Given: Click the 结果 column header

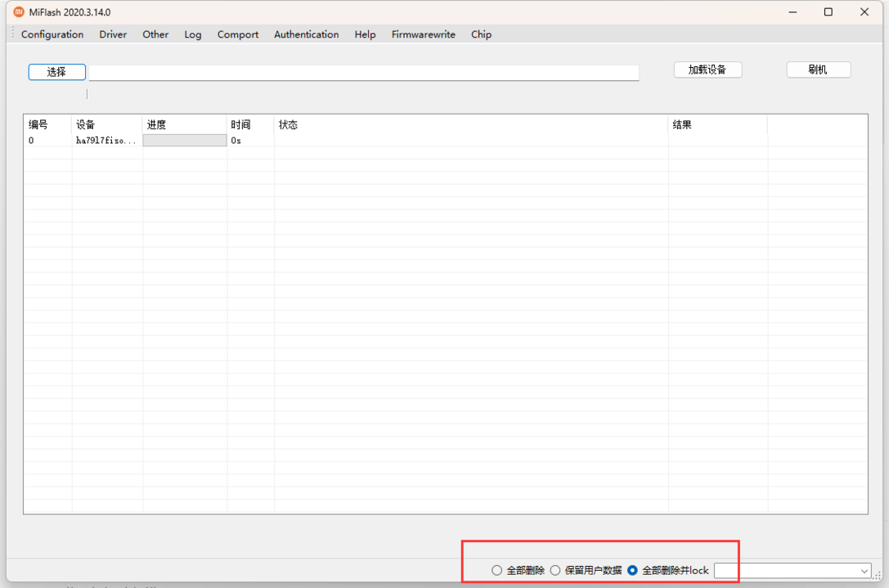Looking at the screenshot, I should (x=717, y=125).
